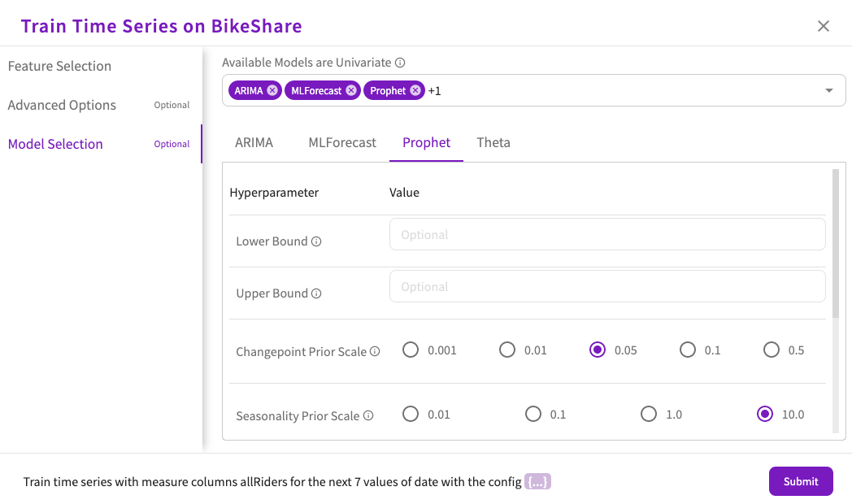Image resolution: width=852 pixels, height=504 pixels.
Task: Select Changepoint Prior Scale 0.001
Action: pyautogui.click(x=411, y=350)
